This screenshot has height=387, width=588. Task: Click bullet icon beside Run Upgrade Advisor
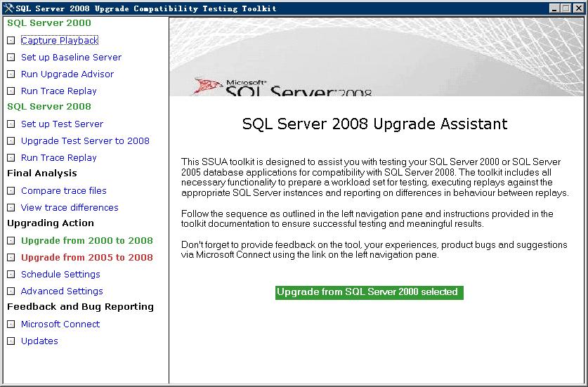pyautogui.click(x=11, y=74)
